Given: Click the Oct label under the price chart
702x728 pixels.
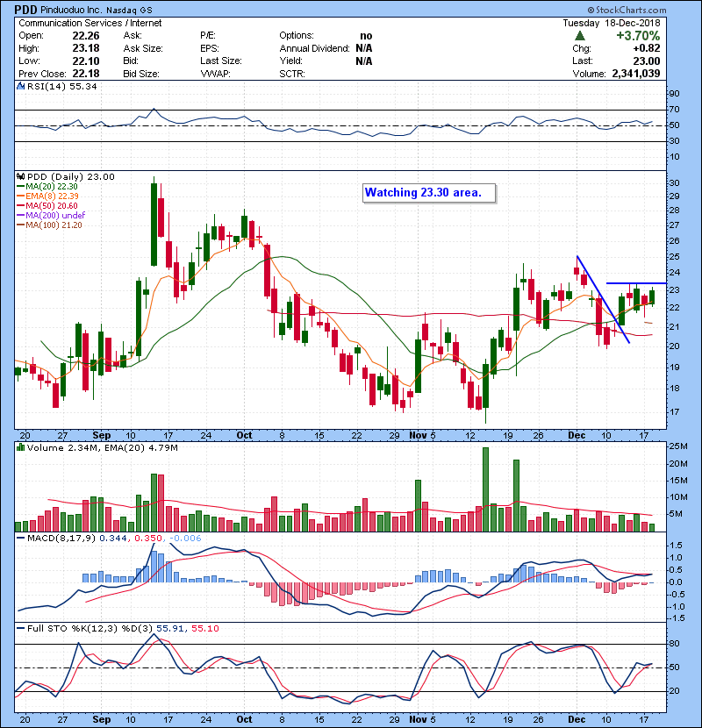Looking at the screenshot, I should point(244,436).
